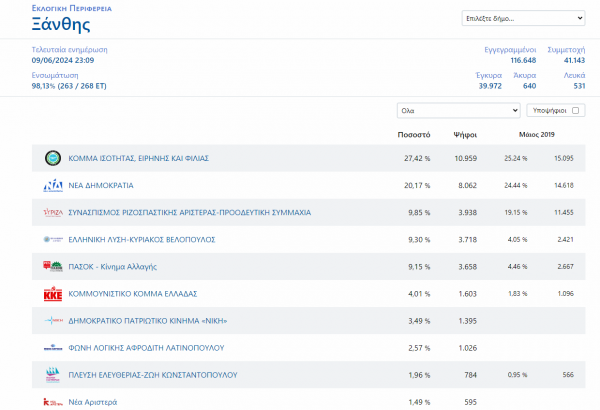Toggle the Υποψήφιοι checkbox
The height and width of the screenshot is (410, 600).
pyautogui.click(x=576, y=110)
